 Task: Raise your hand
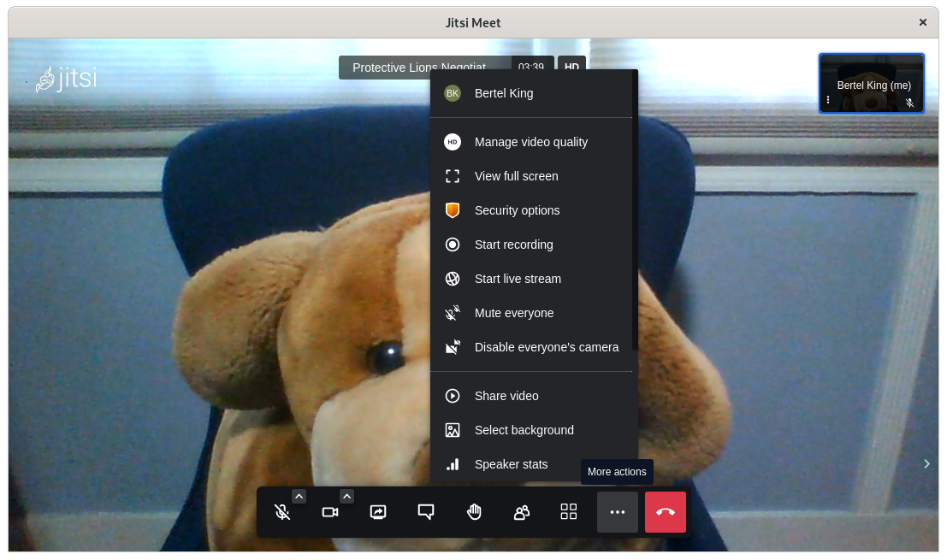[x=474, y=512]
